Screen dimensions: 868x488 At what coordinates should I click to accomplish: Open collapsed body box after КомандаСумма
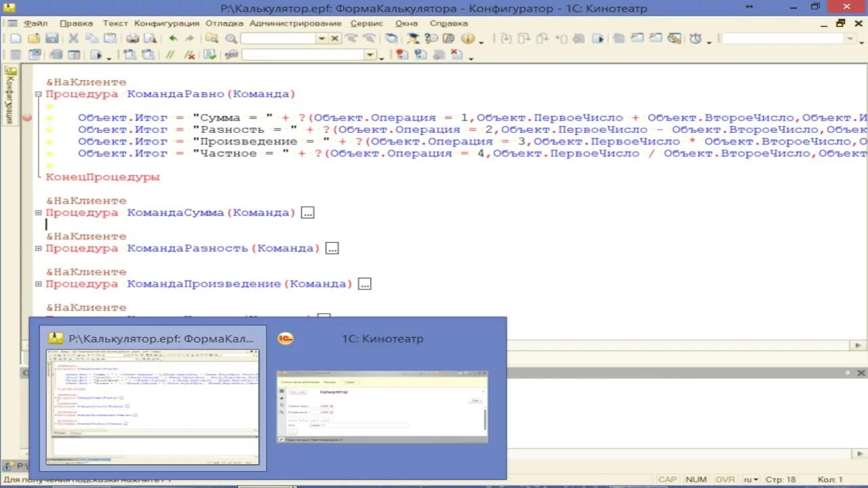[308, 213]
